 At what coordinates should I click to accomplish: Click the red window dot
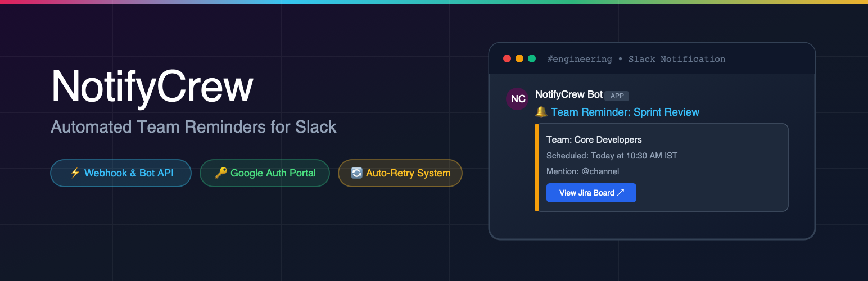(507, 58)
